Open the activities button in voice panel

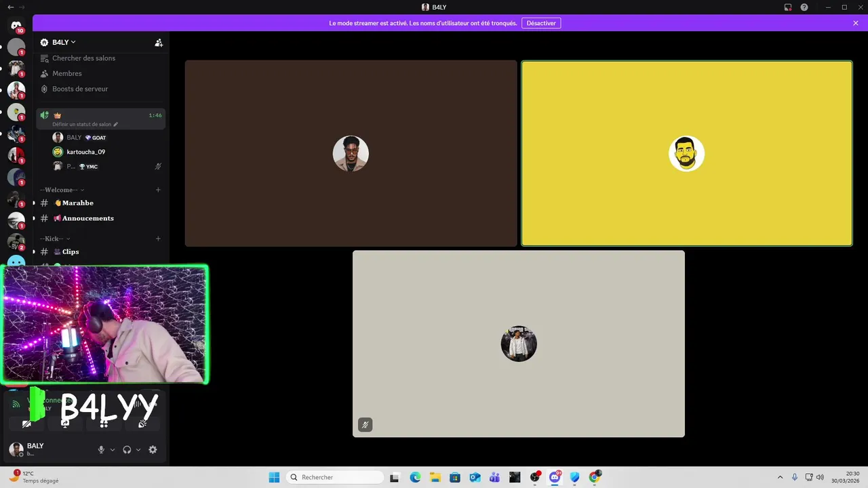point(104,424)
